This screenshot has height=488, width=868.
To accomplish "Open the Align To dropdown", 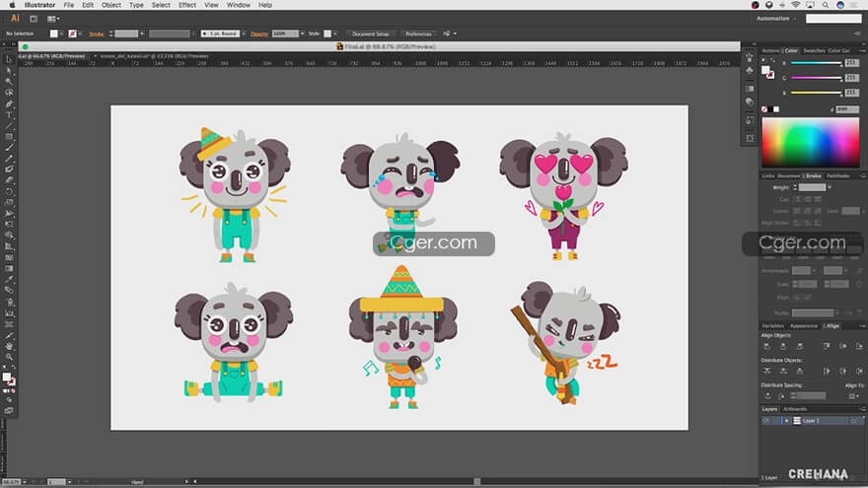I will click(x=855, y=396).
